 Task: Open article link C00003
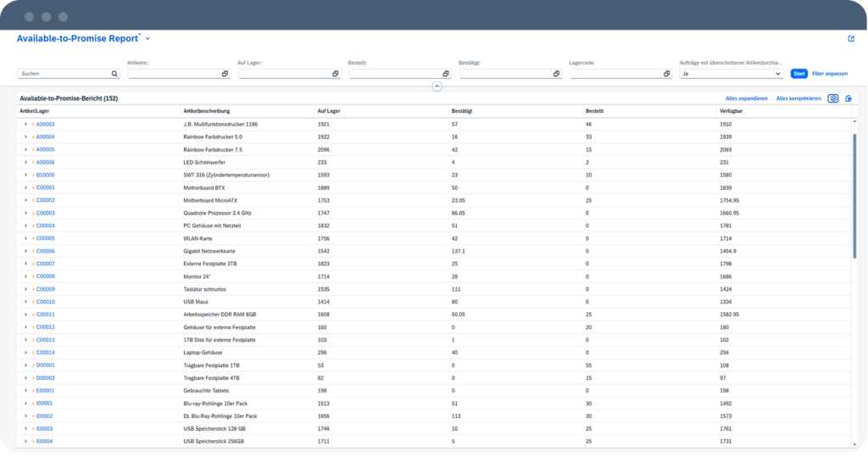(46, 214)
